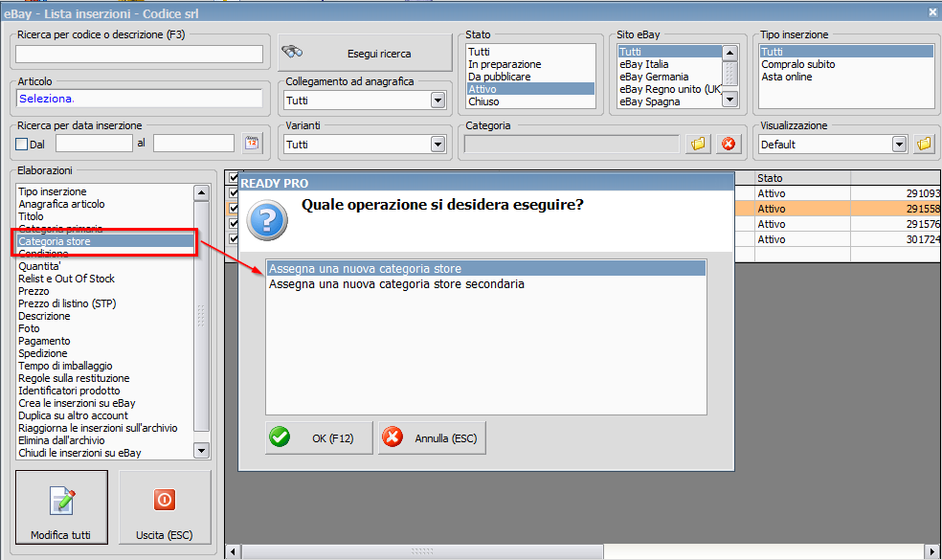The image size is (942, 560).
Task: Open the Varianti dropdown
Action: 437,145
